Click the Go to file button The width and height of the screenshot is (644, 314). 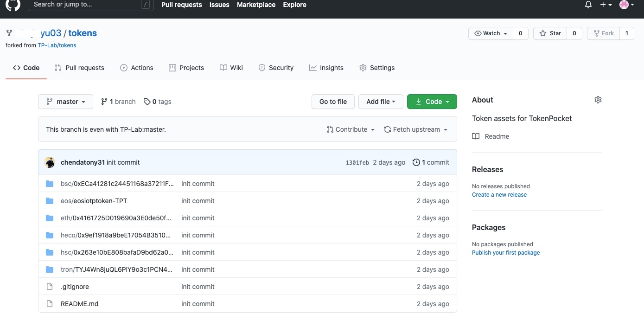click(333, 102)
